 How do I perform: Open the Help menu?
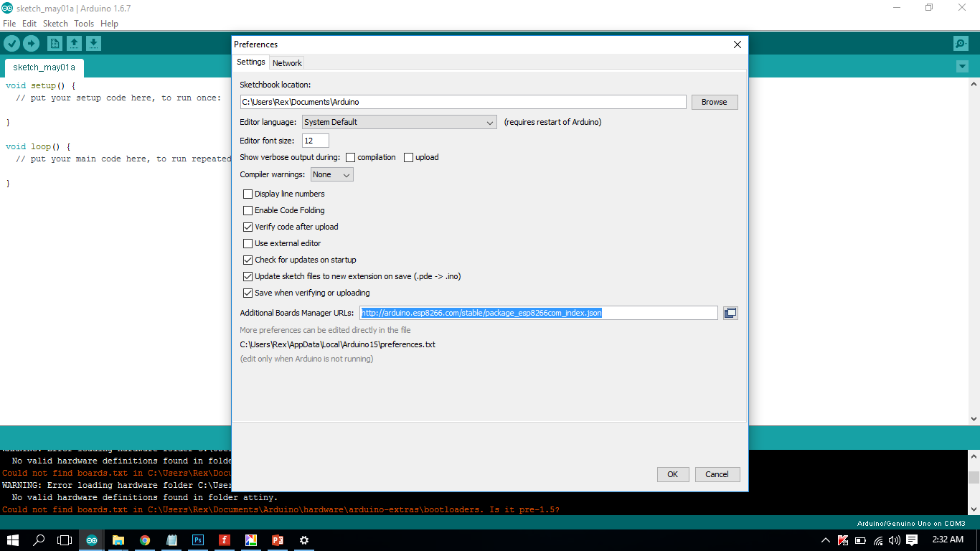[x=109, y=24]
